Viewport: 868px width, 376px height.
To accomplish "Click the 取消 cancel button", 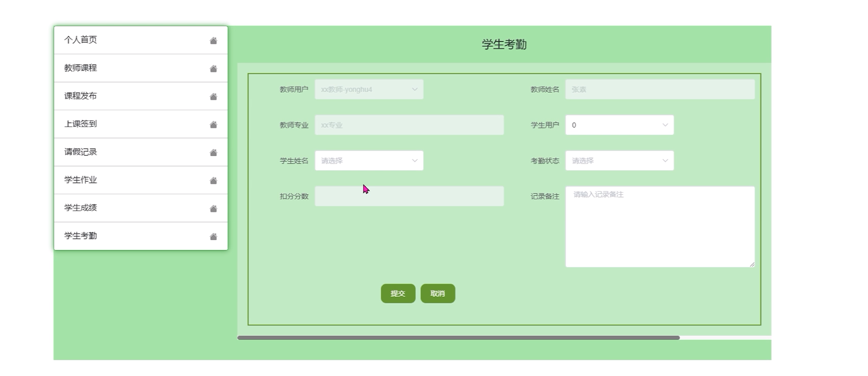I will pos(437,294).
